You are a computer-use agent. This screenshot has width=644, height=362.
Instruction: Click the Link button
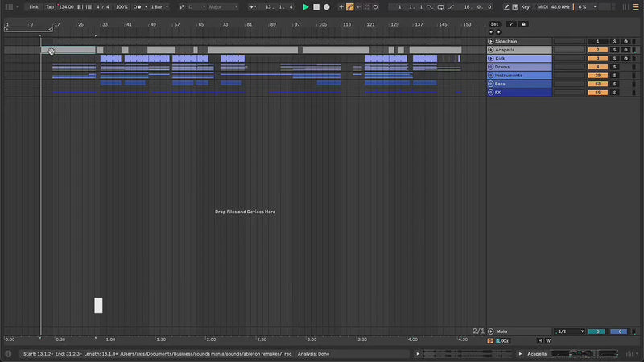[34, 6]
